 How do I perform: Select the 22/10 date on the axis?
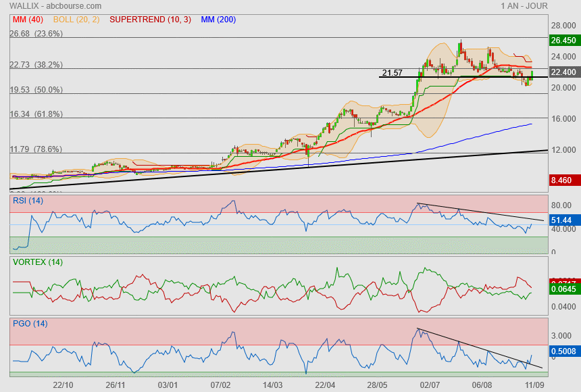(x=63, y=385)
